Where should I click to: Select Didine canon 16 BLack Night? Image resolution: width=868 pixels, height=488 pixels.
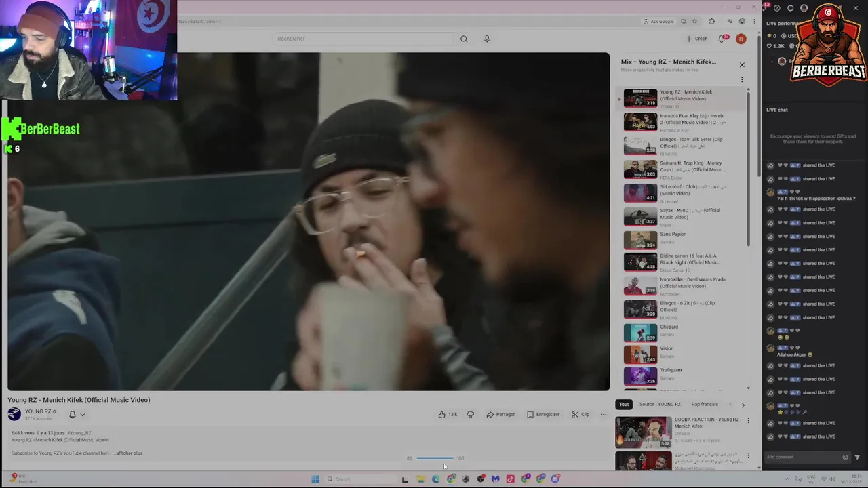pyautogui.click(x=680, y=262)
